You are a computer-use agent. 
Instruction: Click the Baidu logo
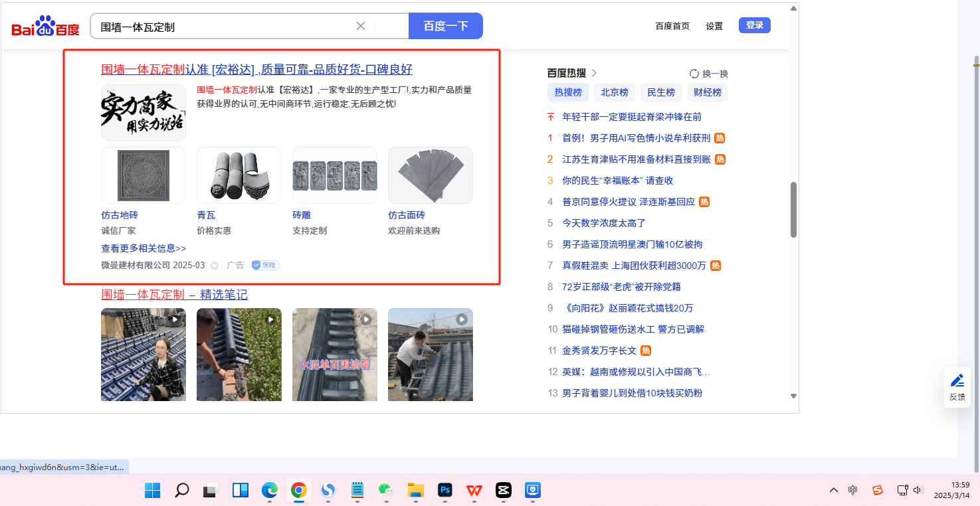pos(45,27)
